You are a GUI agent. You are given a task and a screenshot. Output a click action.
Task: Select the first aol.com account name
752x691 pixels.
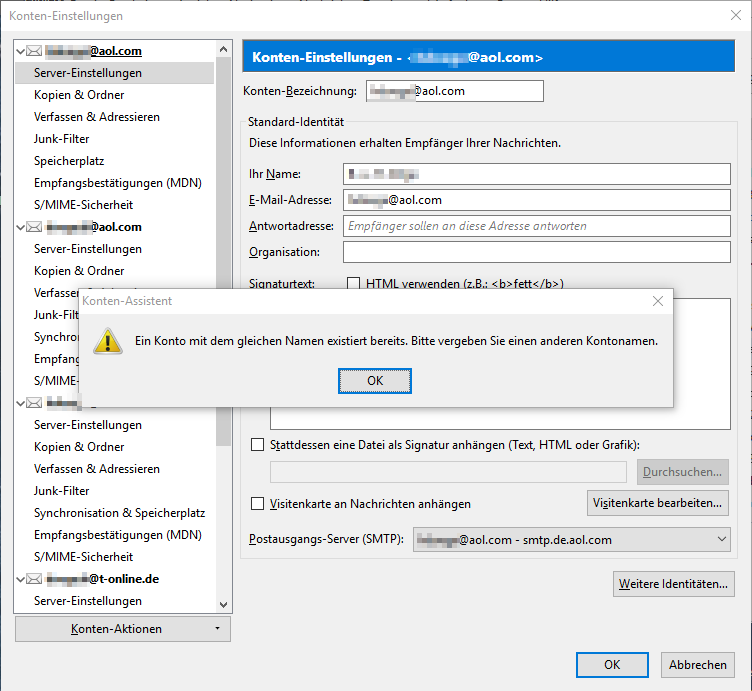94,51
